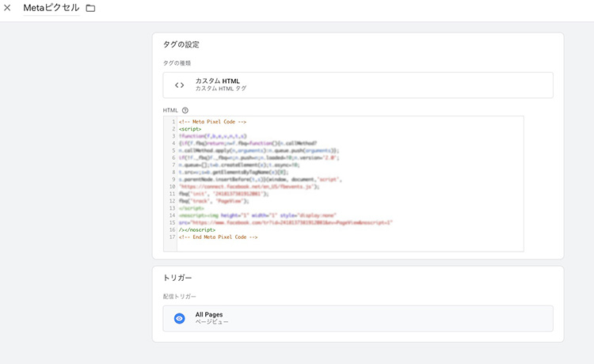Click code line 1 Meta Pixel Code comment
594x364 pixels.
tap(212, 122)
